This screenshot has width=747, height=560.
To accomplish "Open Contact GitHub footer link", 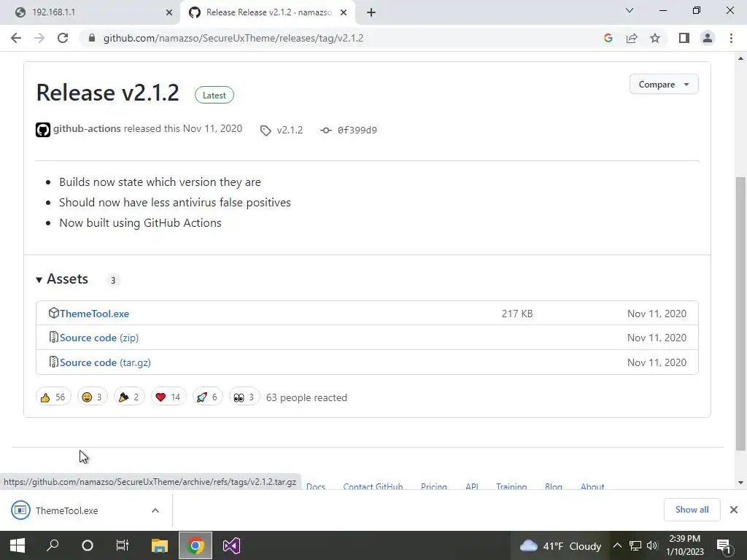I will pyautogui.click(x=373, y=486).
